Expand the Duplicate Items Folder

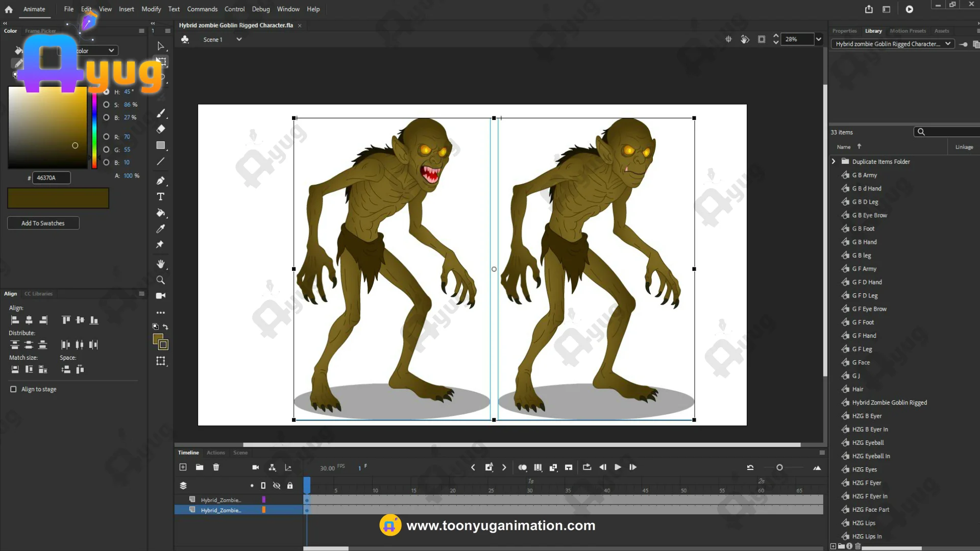pos(834,161)
